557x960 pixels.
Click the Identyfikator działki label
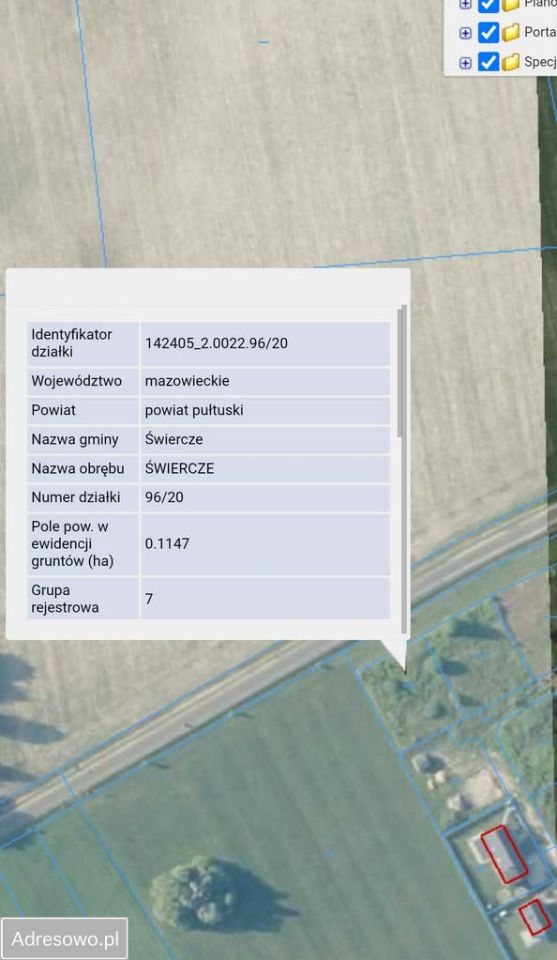pos(72,343)
